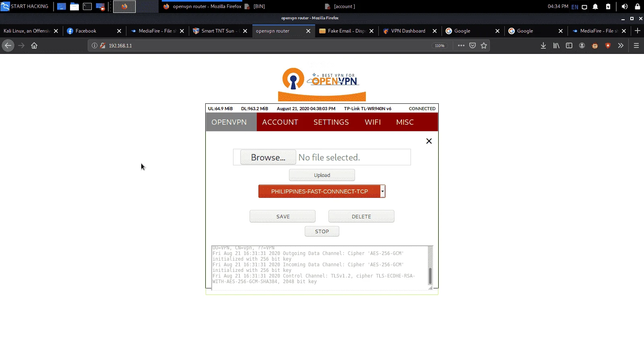
Task: Open the screen recorder taskbar icon
Action: click(100, 6)
